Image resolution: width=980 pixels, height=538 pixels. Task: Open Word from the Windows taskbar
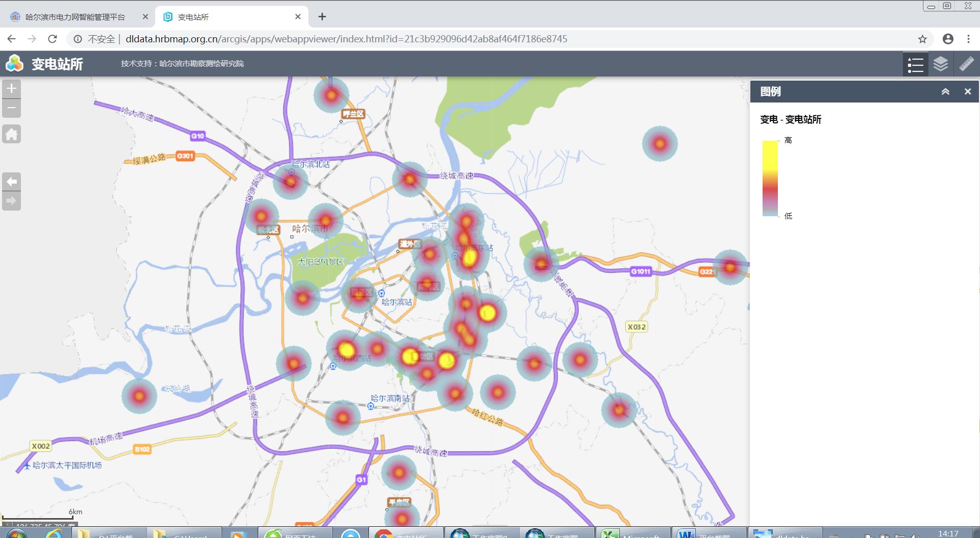(709, 533)
